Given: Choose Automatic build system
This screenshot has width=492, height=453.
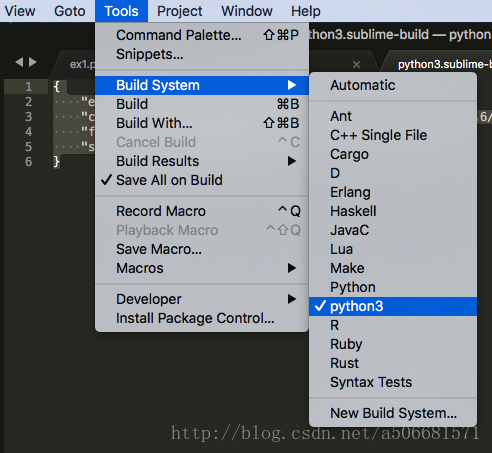Looking at the screenshot, I should coord(393,85).
